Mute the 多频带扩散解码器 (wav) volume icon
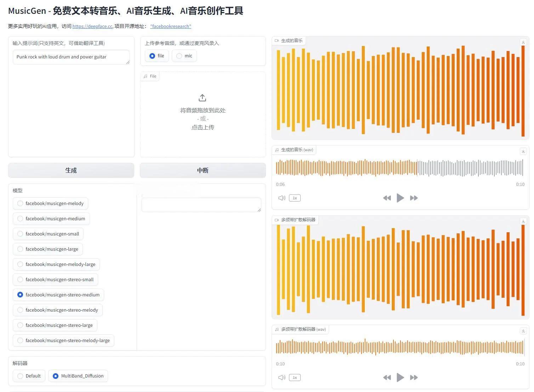The image size is (534, 392). (282, 377)
